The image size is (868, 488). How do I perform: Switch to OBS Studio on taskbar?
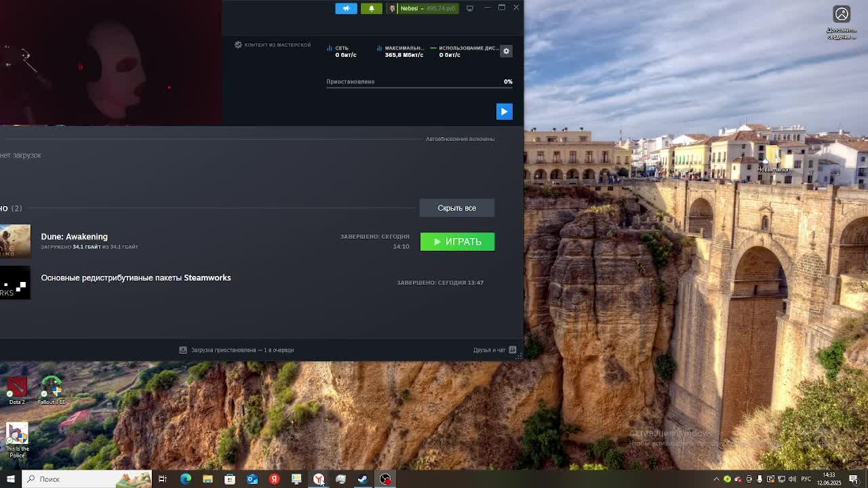pyautogui.click(x=385, y=479)
